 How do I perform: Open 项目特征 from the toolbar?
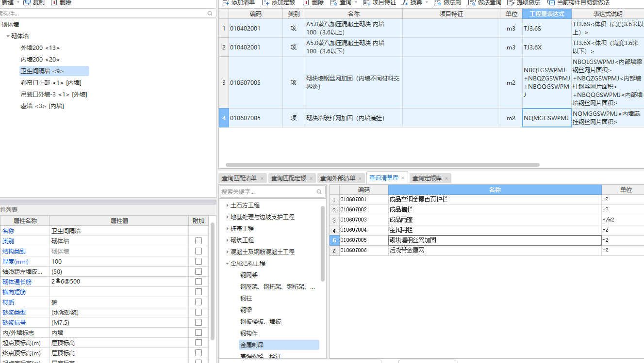click(379, 2)
